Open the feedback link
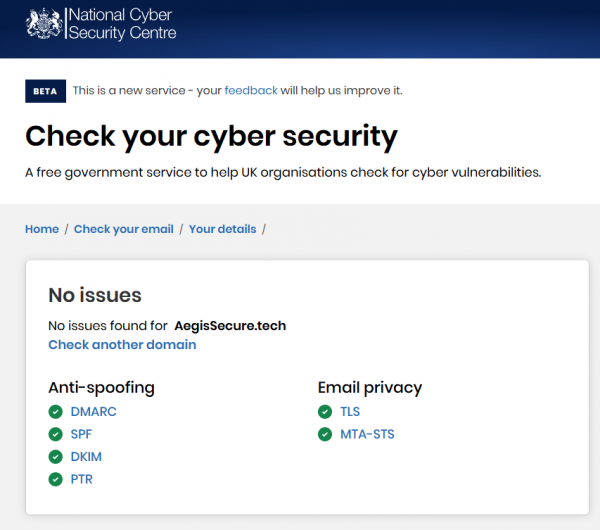Screen dimensions: 600x530 (x=251, y=90)
